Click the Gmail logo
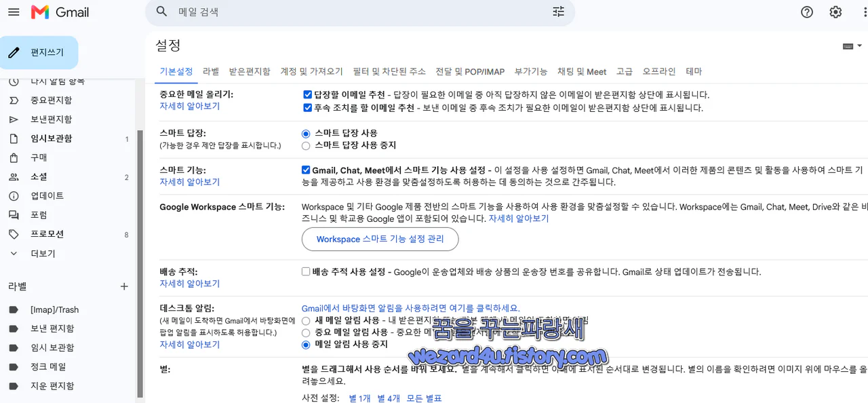Screen dimensions: 868x403 click(x=60, y=12)
